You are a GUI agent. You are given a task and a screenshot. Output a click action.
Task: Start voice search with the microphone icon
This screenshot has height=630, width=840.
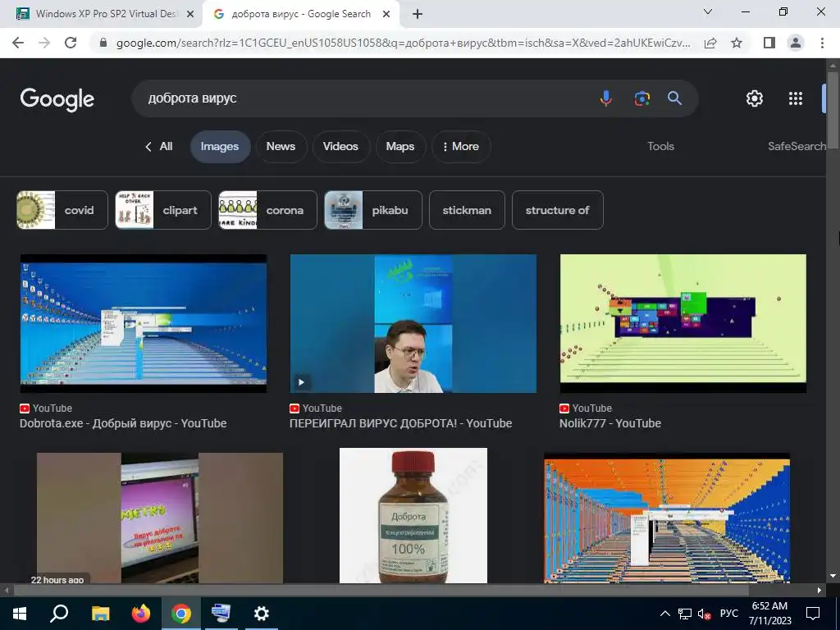606,98
